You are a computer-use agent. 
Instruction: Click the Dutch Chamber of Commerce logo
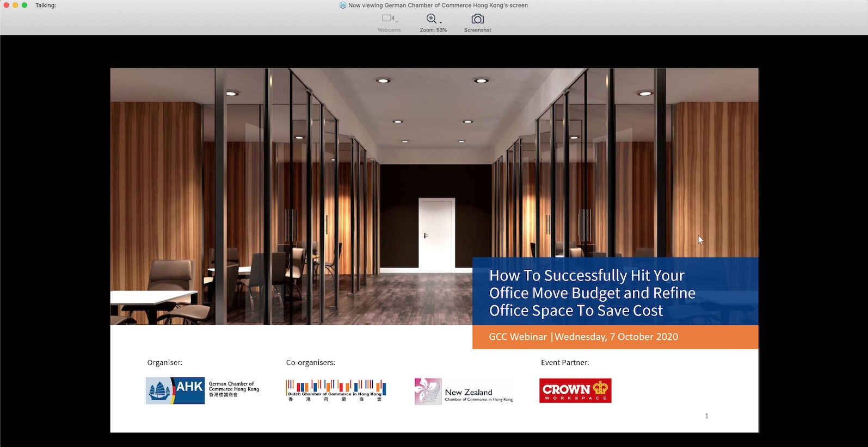click(x=336, y=390)
